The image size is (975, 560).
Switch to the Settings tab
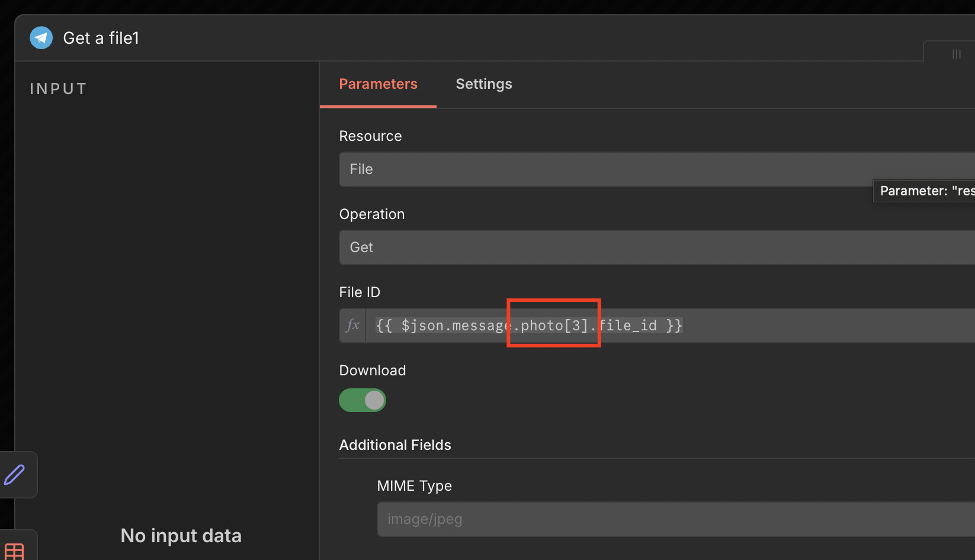click(483, 84)
